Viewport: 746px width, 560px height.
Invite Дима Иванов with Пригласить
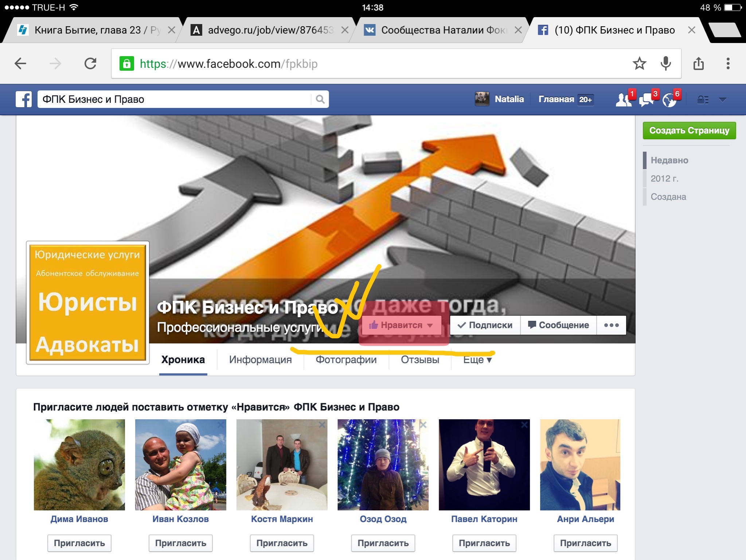coord(79,543)
